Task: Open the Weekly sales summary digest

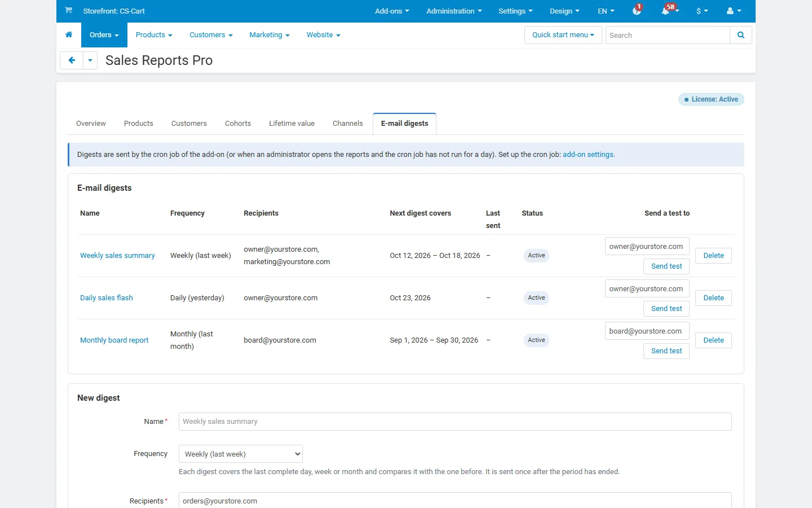Action: pyautogui.click(x=117, y=256)
